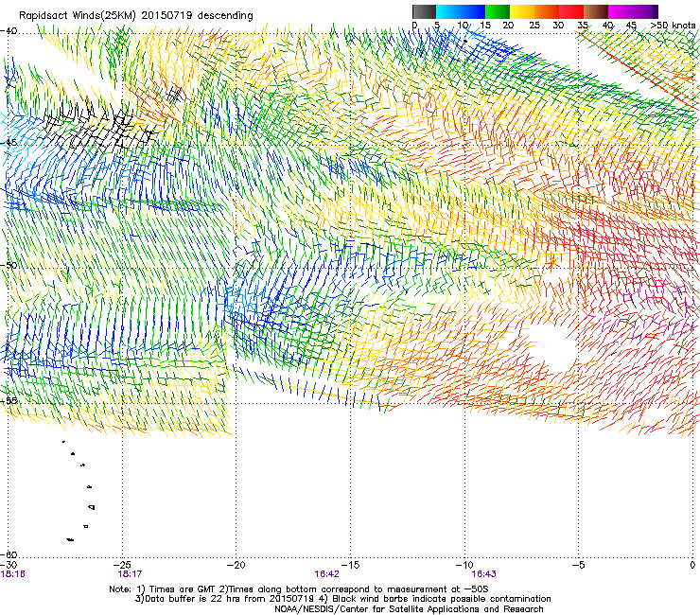The height and width of the screenshot is (615, 700).
Task: Click the -55 latitude label
Action: click(9, 400)
